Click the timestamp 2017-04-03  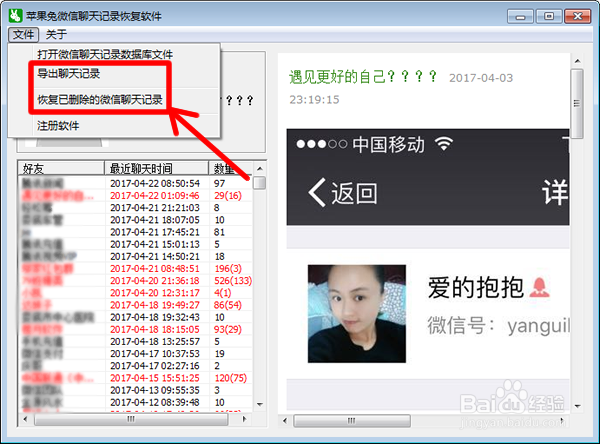point(481,78)
